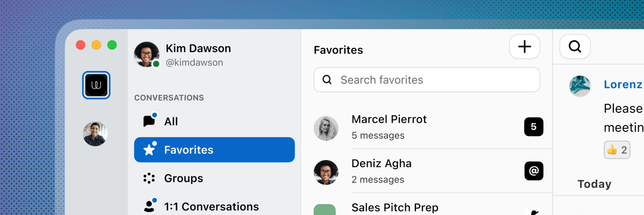Click the 5 unread badge for Marcel
644x215 pixels.
point(533,127)
